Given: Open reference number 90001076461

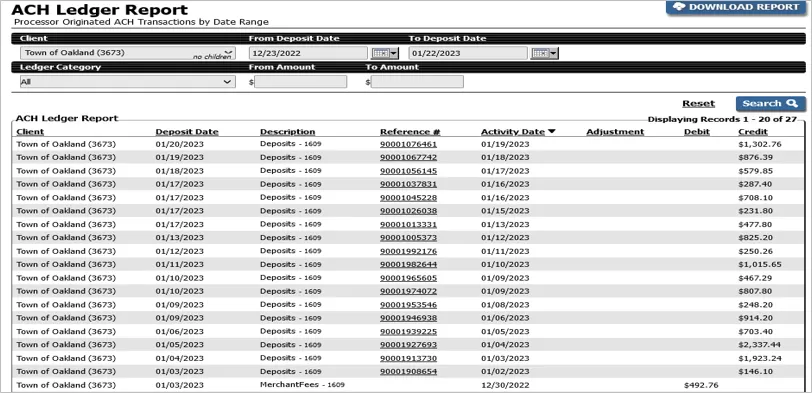Looking at the screenshot, I should coord(408,144).
